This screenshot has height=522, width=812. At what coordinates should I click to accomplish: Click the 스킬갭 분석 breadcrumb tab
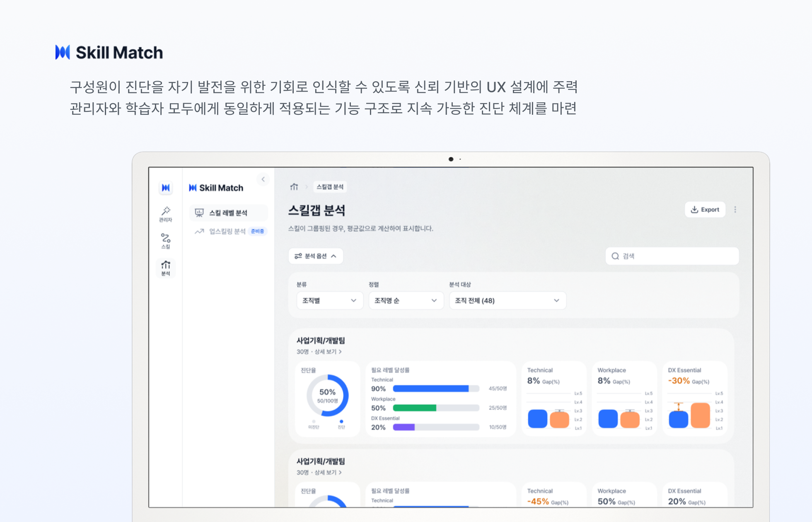tap(330, 187)
